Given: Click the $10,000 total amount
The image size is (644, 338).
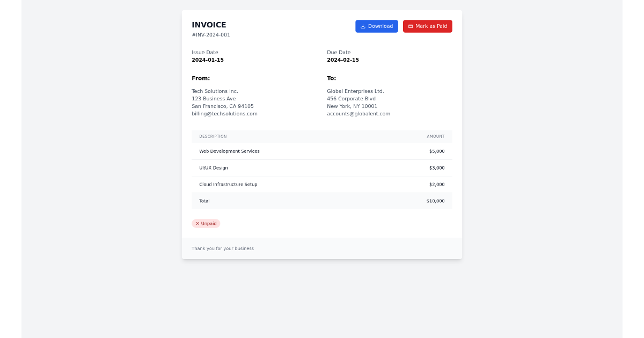Looking at the screenshot, I should (x=435, y=201).
